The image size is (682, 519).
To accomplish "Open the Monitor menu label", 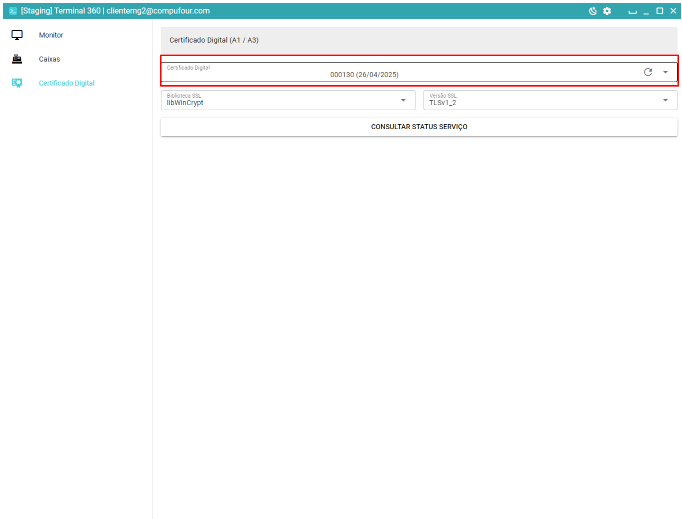I will (51, 35).
